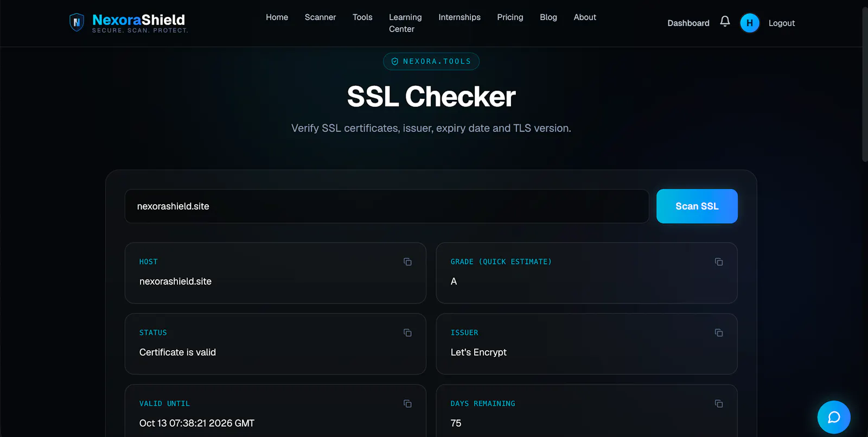Click the NexoraShield brand name
The width and height of the screenshot is (868, 437).
(x=138, y=20)
